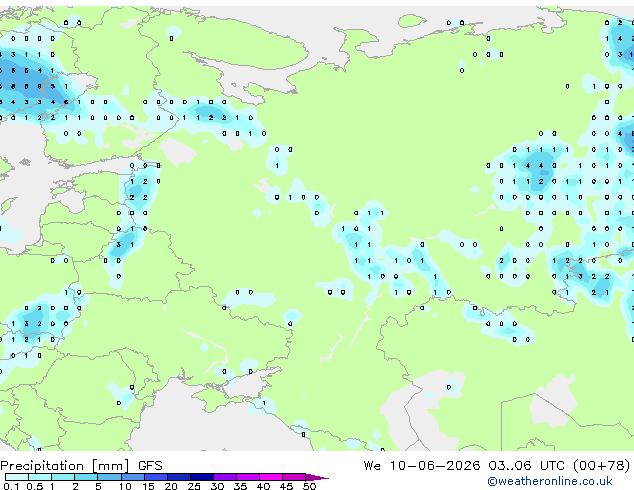Click the legend value "0.1"
Image resolution: width=634 pixels, height=490 pixels.
point(11,486)
